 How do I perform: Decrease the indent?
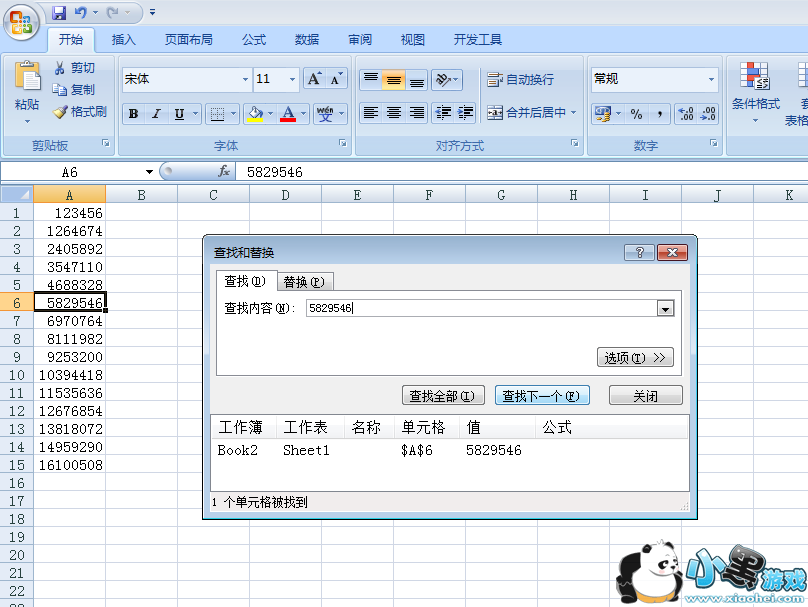(x=443, y=113)
